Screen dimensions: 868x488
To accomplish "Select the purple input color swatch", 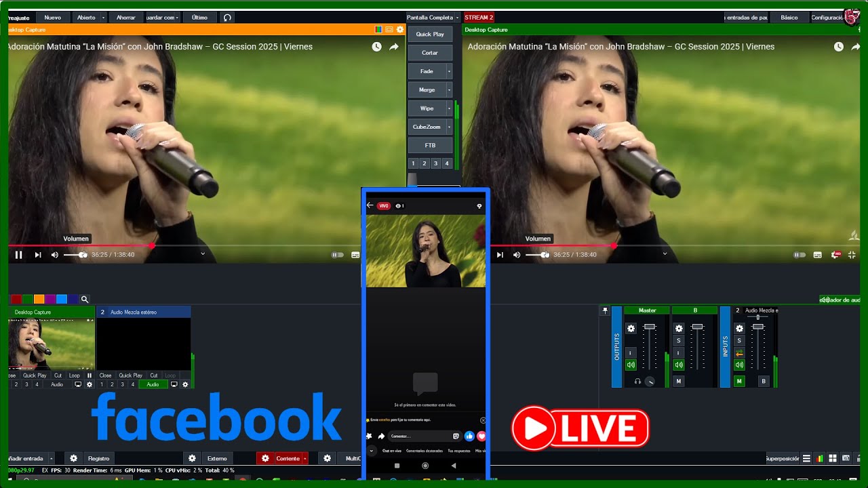I will [x=50, y=299].
